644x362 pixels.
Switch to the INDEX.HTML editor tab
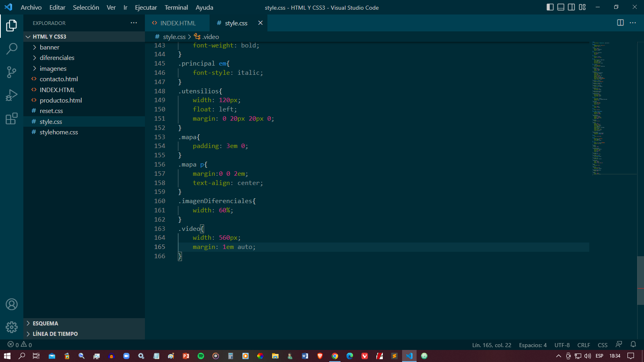click(177, 23)
